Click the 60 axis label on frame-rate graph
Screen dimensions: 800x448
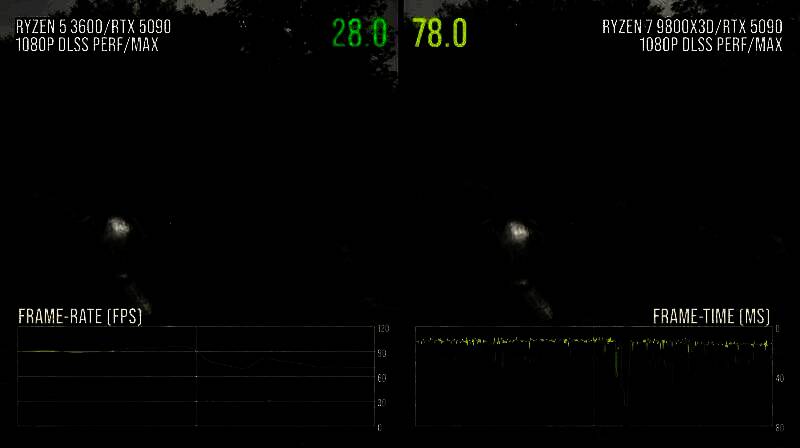pos(382,378)
